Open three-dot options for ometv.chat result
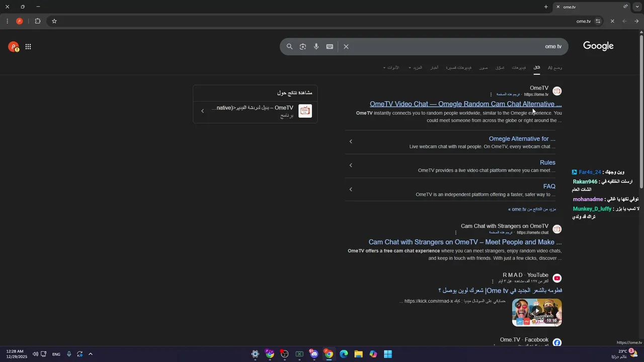 coord(456,232)
